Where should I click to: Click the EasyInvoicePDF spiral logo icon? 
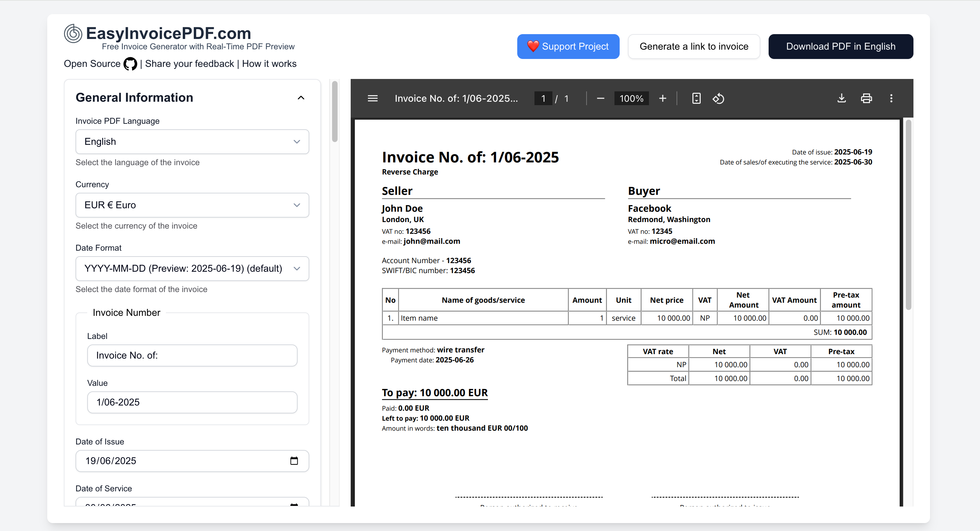tap(73, 33)
